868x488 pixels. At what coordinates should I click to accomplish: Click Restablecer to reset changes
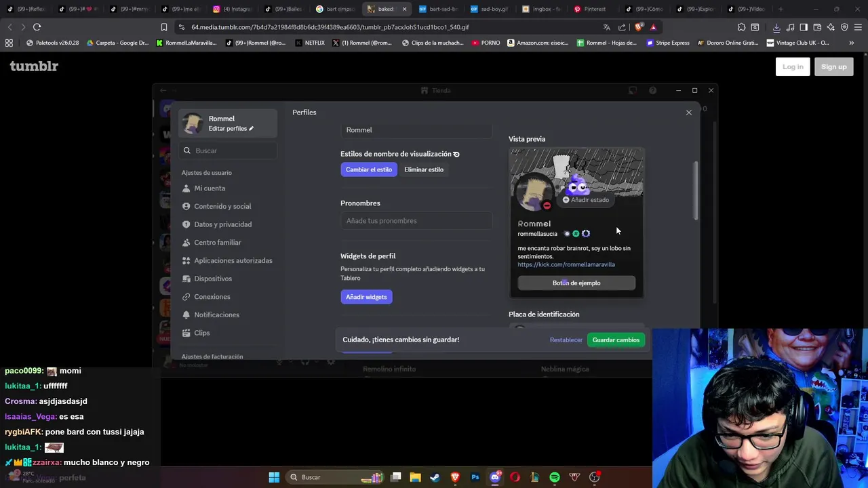coord(566,340)
